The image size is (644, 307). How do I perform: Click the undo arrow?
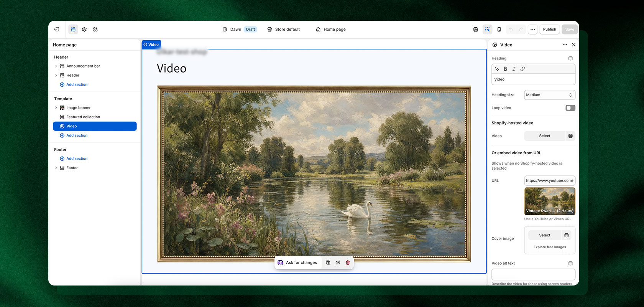(x=511, y=29)
